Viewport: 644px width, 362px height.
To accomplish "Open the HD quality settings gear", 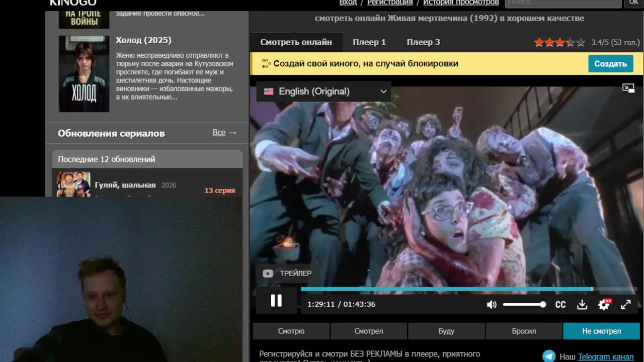I will 604,304.
